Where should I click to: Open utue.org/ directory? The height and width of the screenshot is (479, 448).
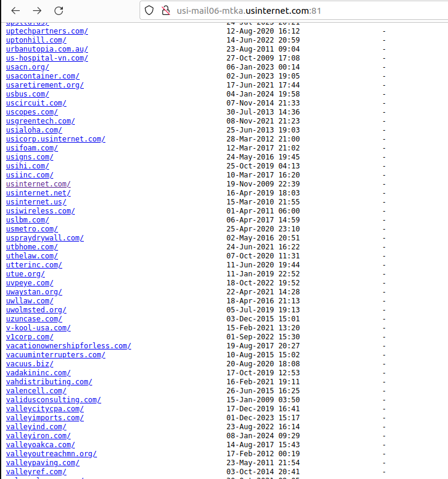coord(25,274)
